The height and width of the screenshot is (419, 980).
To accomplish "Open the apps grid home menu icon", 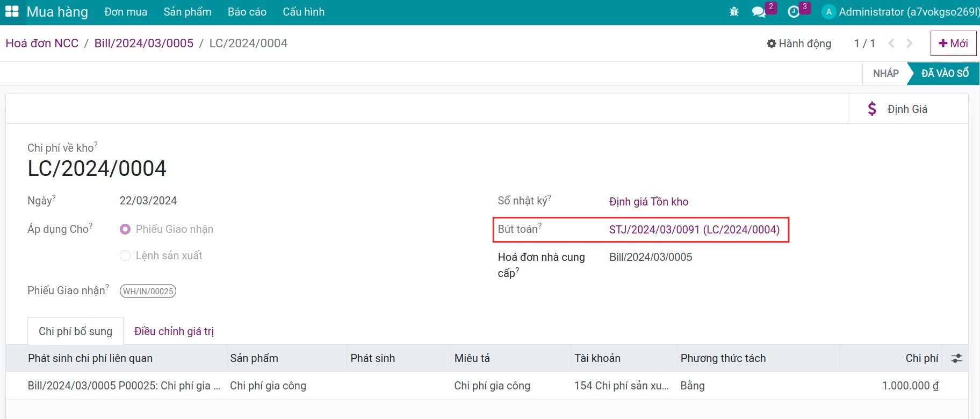I will point(12,11).
